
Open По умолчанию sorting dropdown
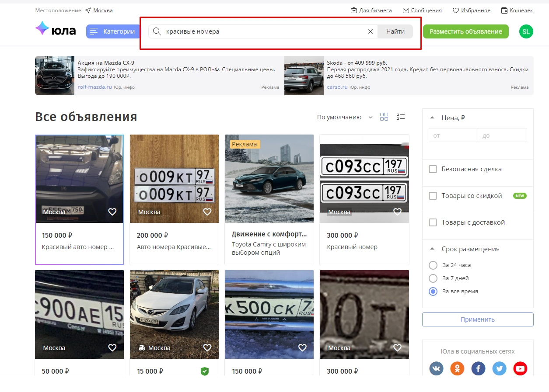point(345,117)
